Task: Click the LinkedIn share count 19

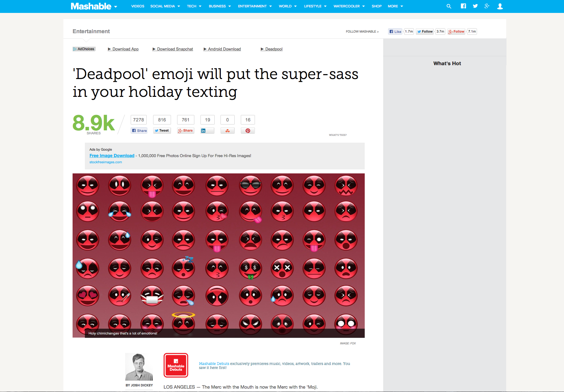Action: 208,120
